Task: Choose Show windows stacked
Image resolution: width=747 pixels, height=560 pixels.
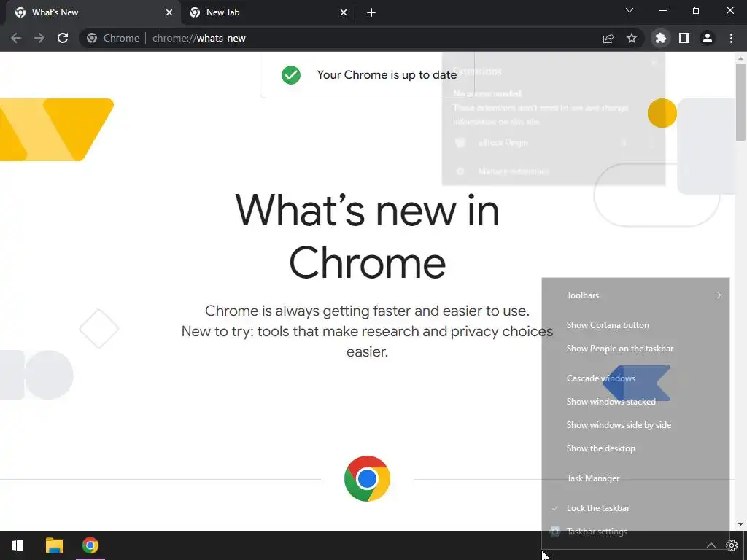Action: (x=635, y=402)
